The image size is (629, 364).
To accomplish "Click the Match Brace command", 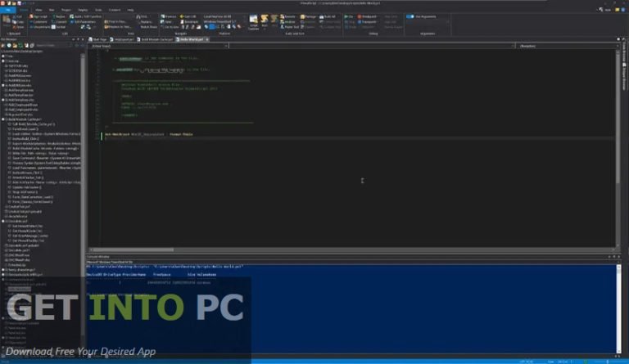I will [148, 27].
